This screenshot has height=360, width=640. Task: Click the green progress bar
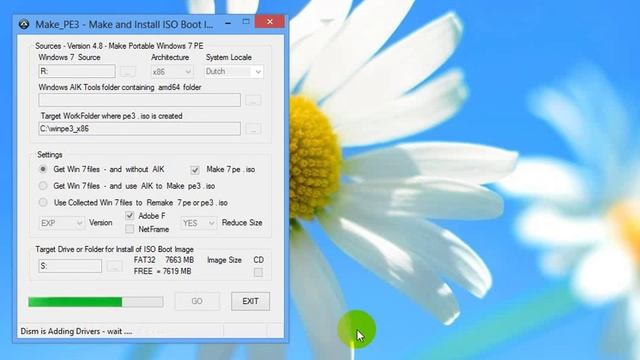coord(96,302)
